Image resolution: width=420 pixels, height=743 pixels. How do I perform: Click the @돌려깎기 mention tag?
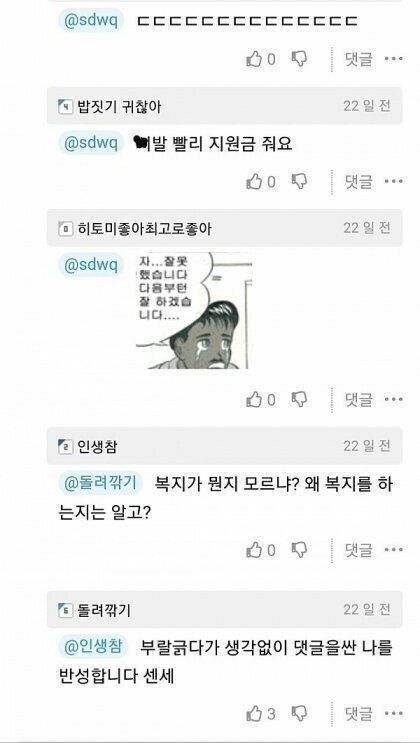100,484
